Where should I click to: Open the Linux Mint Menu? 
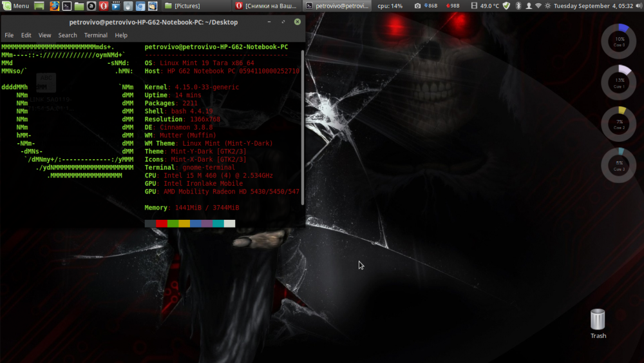click(x=15, y=6)
